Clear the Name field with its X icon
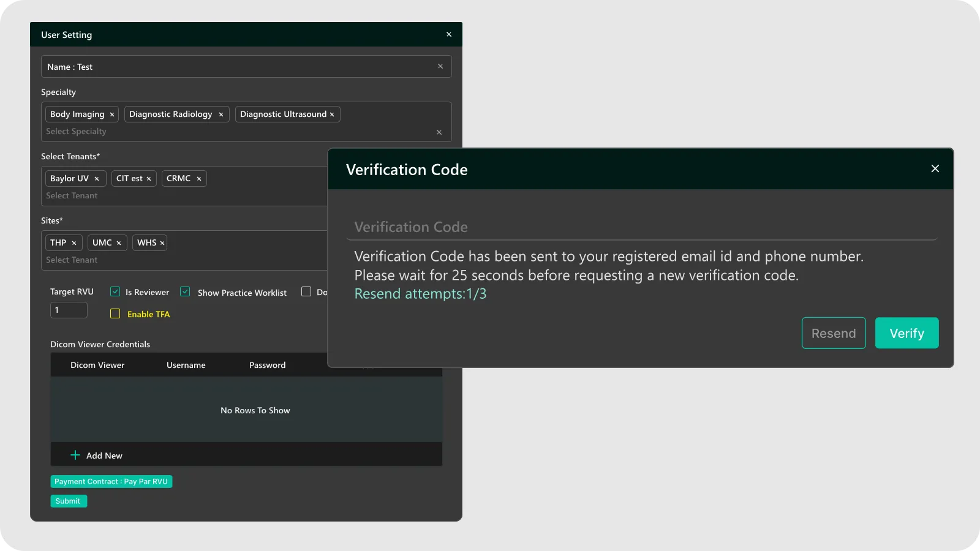Screen dimensions: 980x551 point(440,67)
